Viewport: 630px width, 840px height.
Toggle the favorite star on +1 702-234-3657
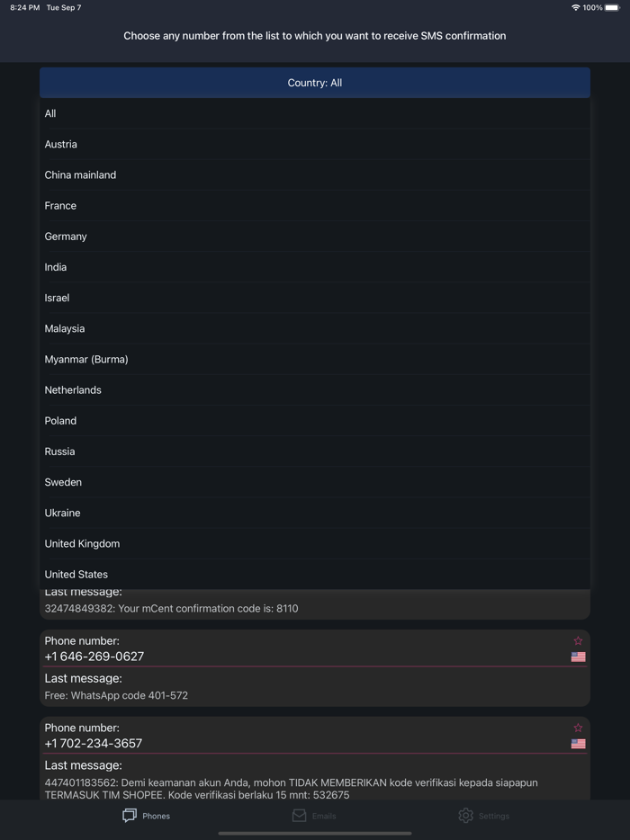(x=578, y=728)
